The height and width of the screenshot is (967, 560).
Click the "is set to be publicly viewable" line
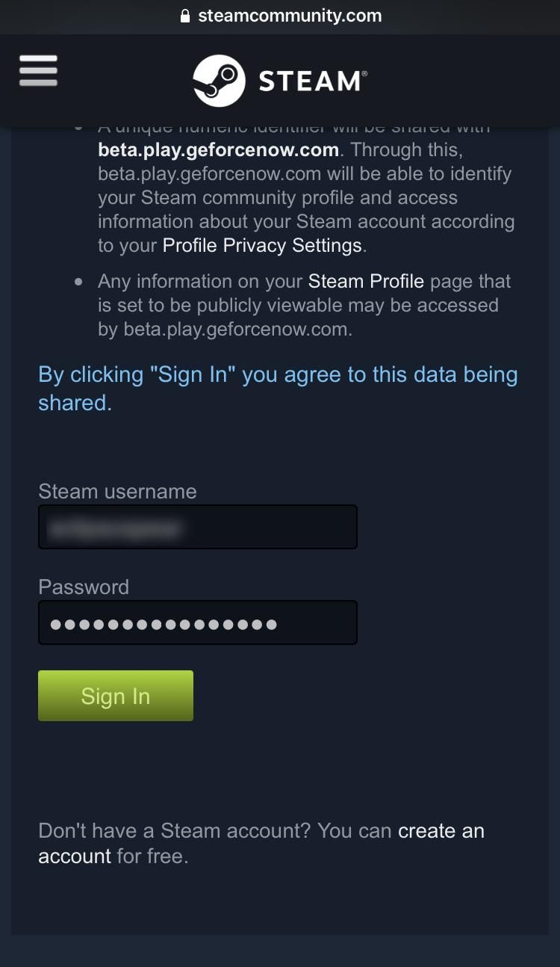298,305
